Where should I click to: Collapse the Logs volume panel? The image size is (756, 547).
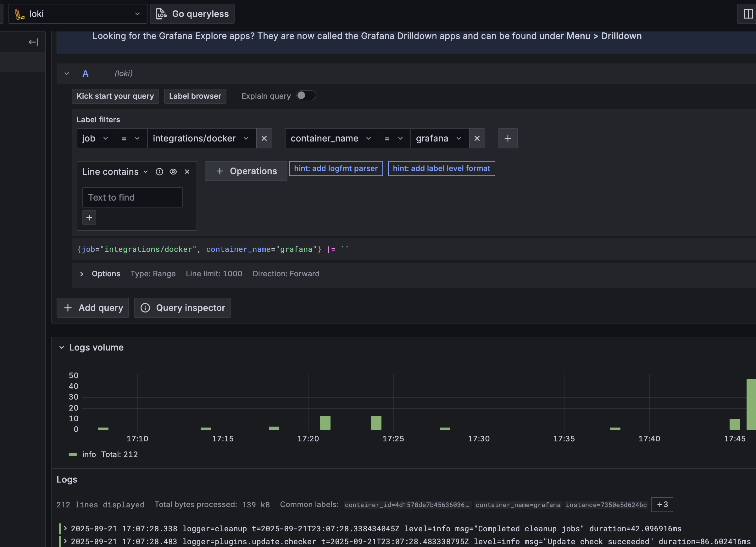[62, 347]
